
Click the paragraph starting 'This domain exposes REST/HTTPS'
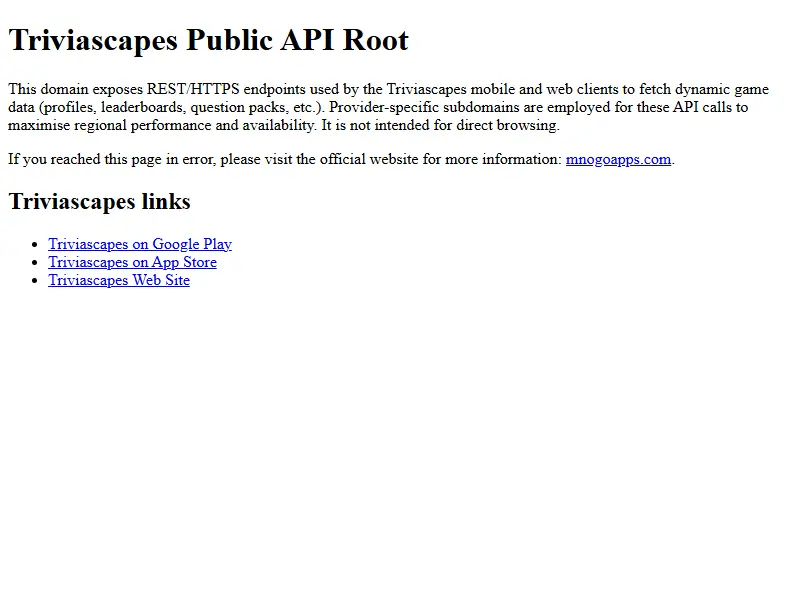click(x=389, y=107)
